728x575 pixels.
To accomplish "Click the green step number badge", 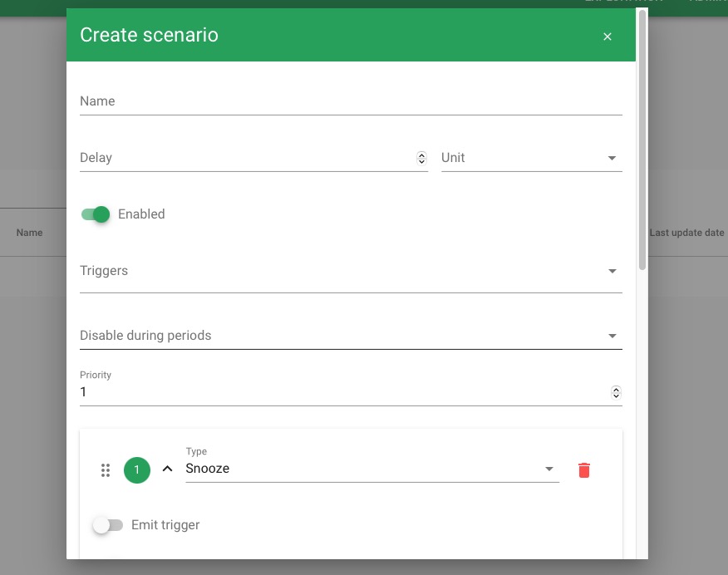I will click(136, 469).
